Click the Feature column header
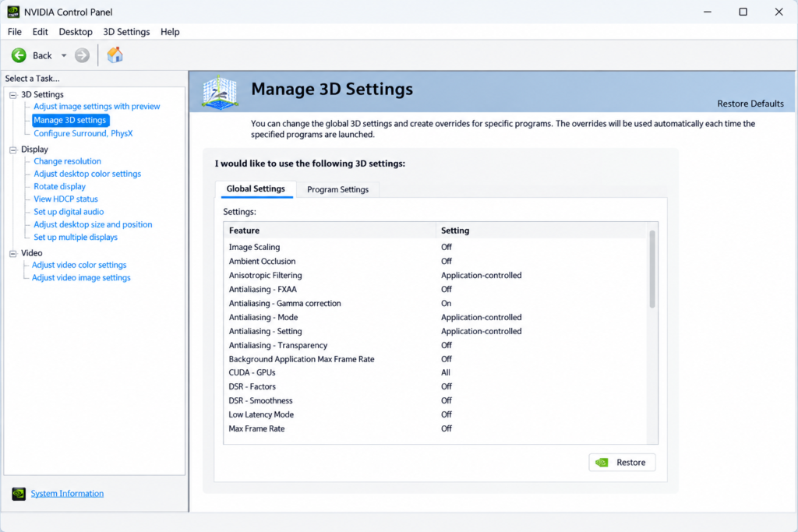Viewport: 798px width, 532px height. [x=330, y=231]
